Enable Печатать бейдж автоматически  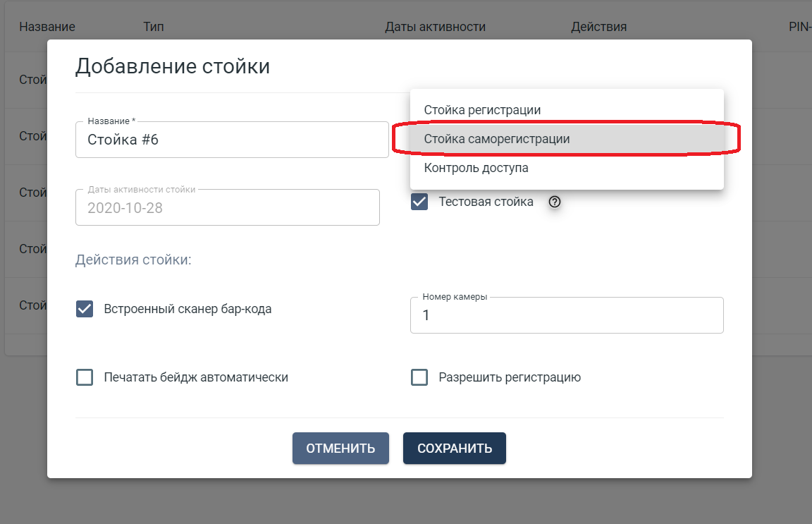[85, 377]
